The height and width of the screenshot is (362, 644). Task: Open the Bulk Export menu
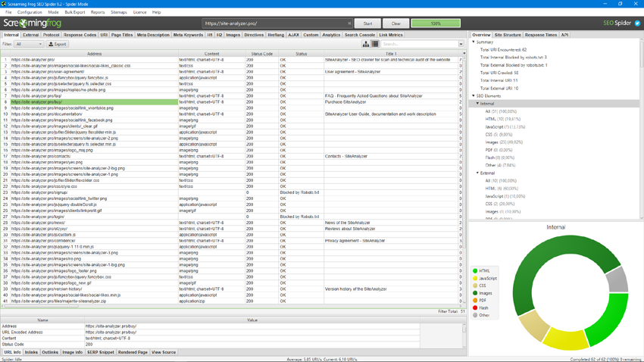click(75, 12)
